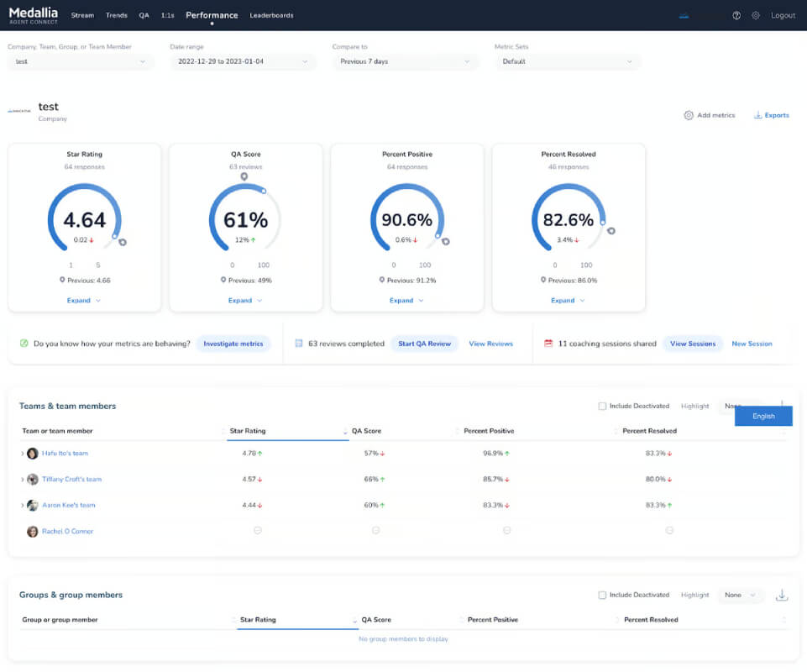Image resolution: width=807 pixels, height=672 pixels.
Task: Click the Exports download icon
Action: point(757,115)
